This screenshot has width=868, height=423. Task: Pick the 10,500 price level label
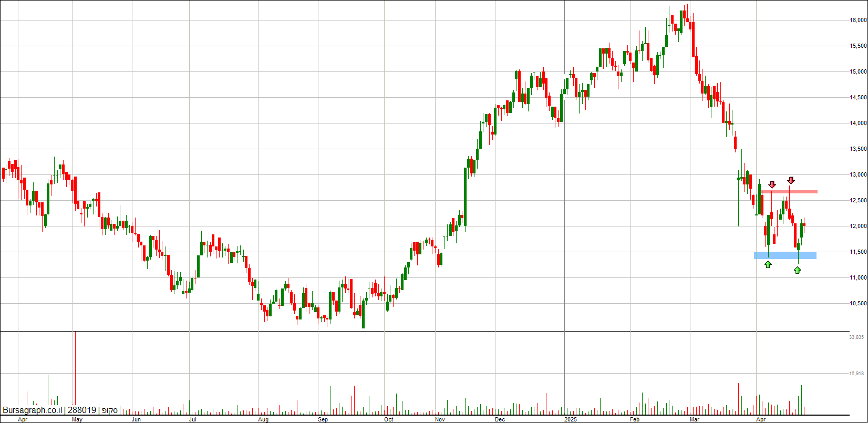point(858,304)
